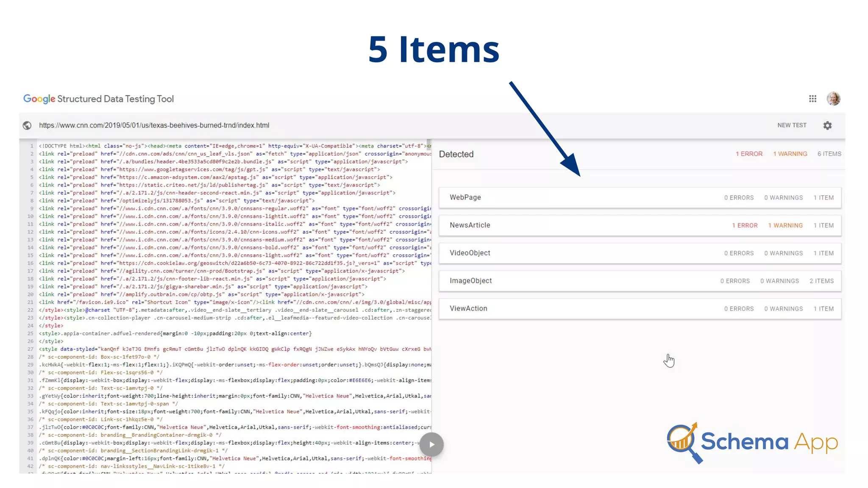Click the '6 ITEMS' summary in Detected header
The image size is (868, 488).
(829, 154)
